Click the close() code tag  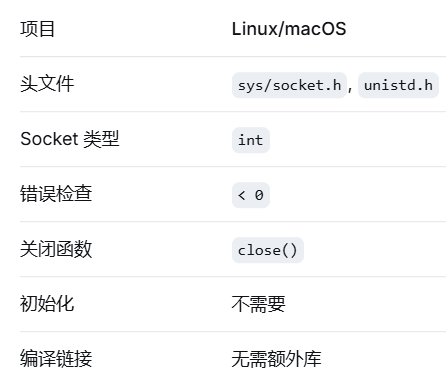click(x=268, y=250)
